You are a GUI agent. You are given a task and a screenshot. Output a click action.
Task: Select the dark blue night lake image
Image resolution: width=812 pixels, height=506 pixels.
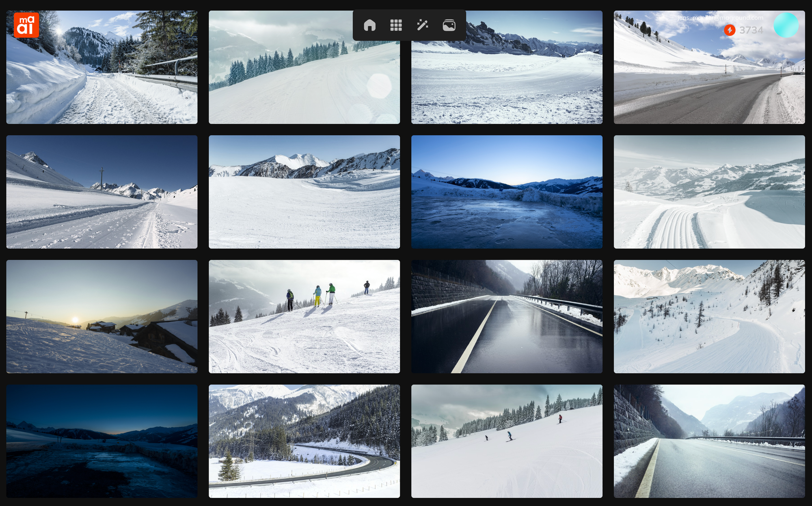[x=101, y=441]
